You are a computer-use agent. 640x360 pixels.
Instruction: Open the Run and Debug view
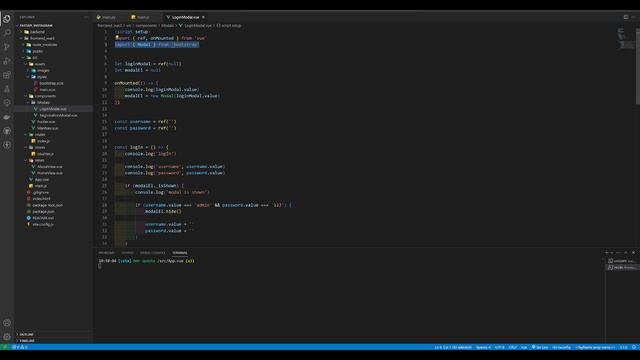[7, 61]
